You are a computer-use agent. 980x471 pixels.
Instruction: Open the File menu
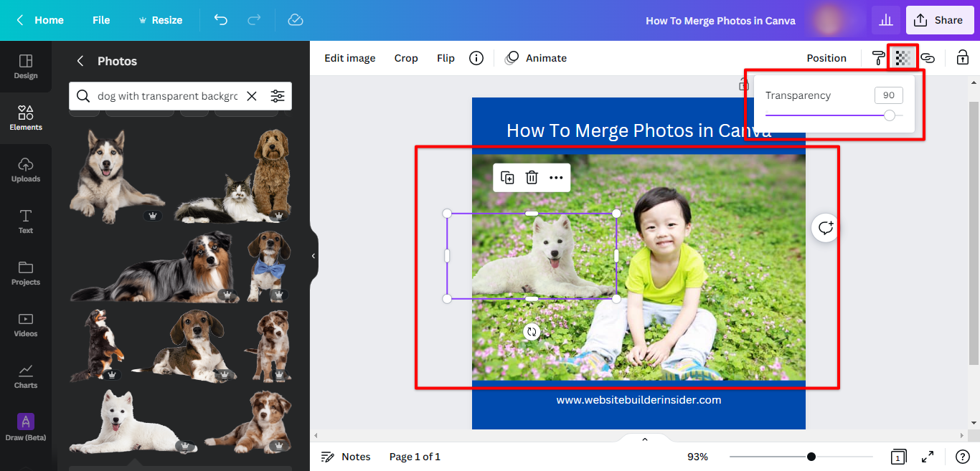[101, 20]
